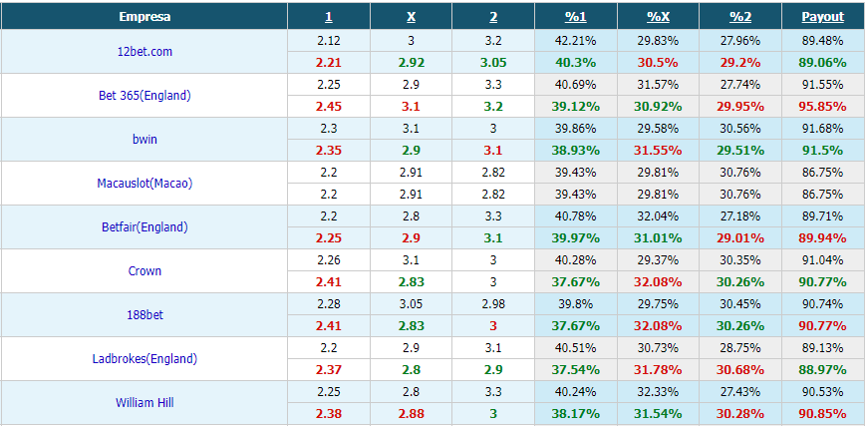Select 188bet opening odd 2.28
Screen dimensions: 868x426
point(329,303)
